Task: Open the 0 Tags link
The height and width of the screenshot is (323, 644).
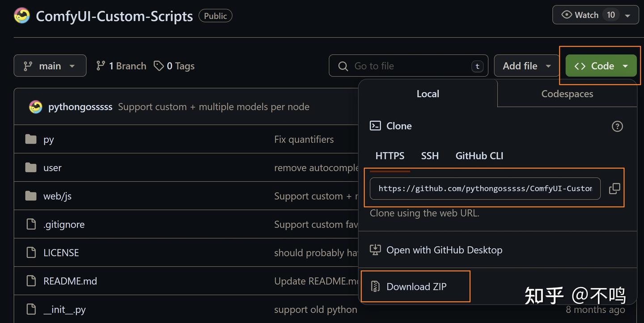Action: [174, 66]
